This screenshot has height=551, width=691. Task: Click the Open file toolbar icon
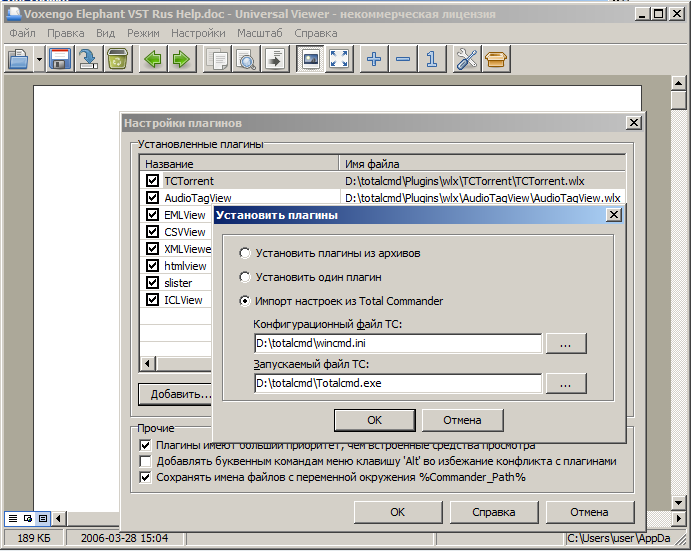tap(18, 59)
